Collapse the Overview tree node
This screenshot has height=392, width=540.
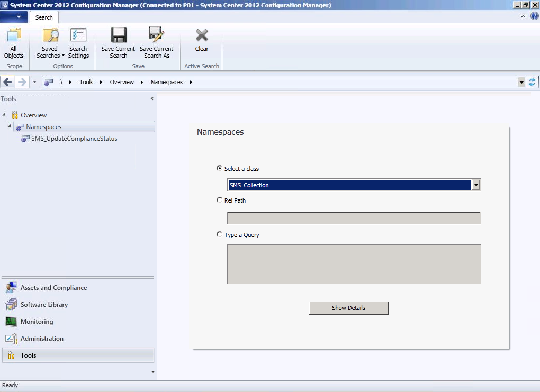[x=4, y=114]
